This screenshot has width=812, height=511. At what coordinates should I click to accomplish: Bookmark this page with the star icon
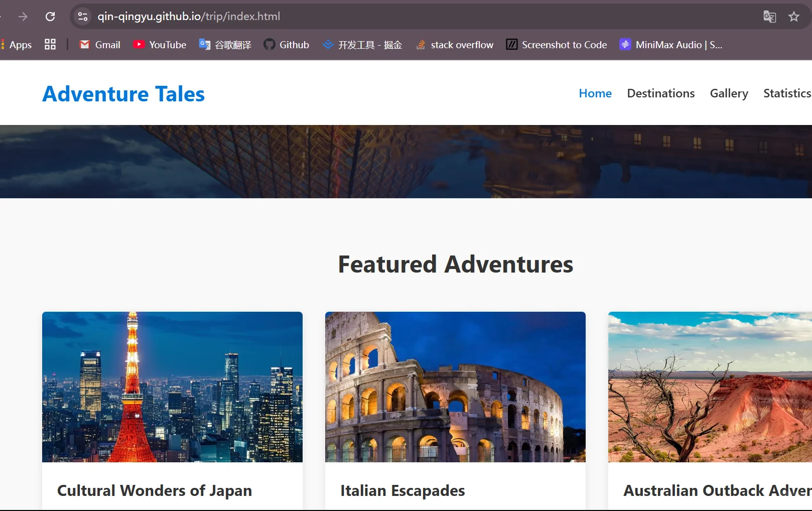[793, 16]
